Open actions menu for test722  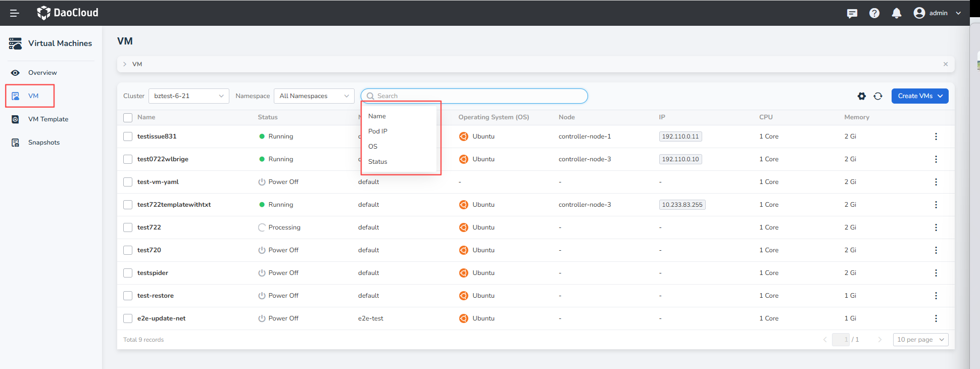pyautogui.click(x=936, y=227)
